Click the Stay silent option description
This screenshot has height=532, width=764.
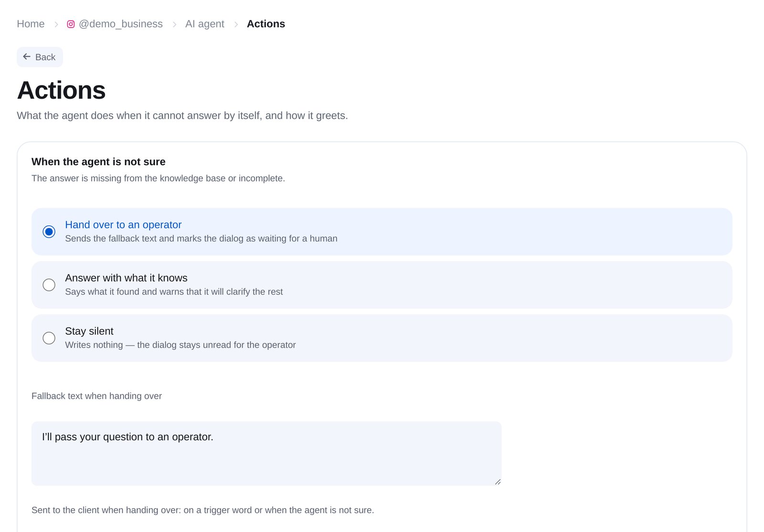click(180, 345)
